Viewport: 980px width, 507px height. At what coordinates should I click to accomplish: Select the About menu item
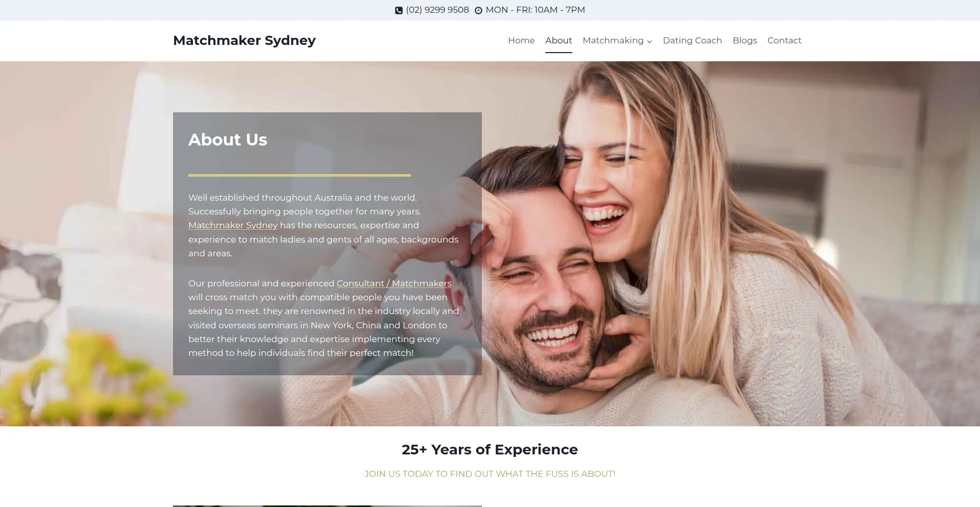[558, 40]
